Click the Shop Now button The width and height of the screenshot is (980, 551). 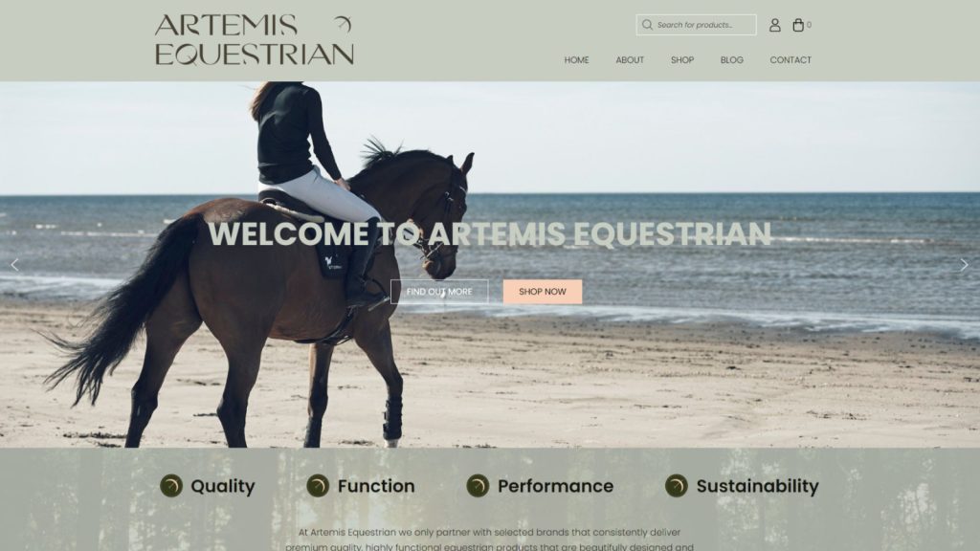[x=543, y=292]
